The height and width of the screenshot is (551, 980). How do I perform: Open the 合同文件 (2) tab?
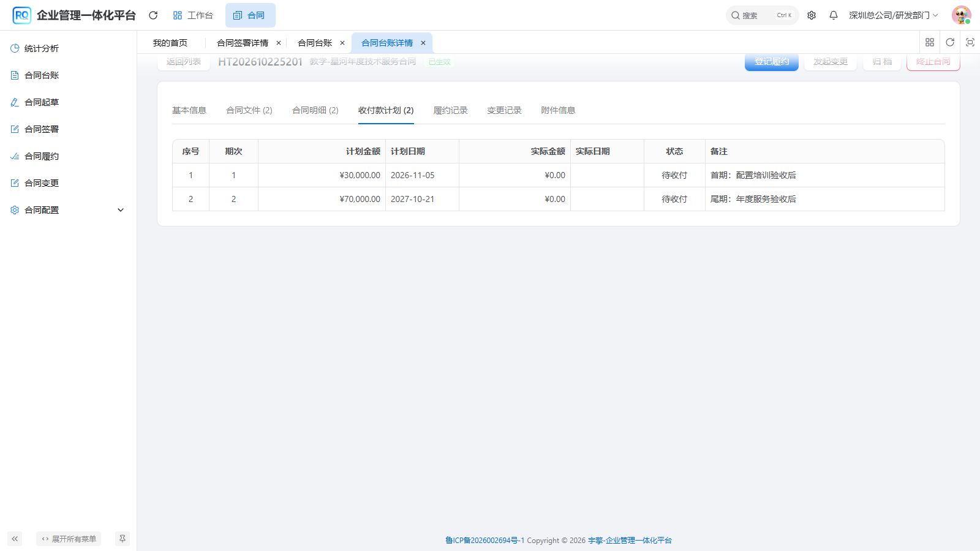click(x=249, y=110)
